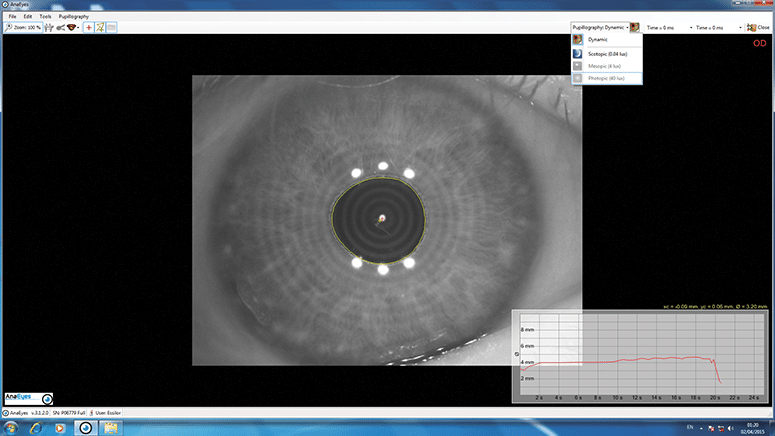Expand the first Time = 0 ms dropdown
The width and height of the screenshot is (775, 436).
pos(668,27)
